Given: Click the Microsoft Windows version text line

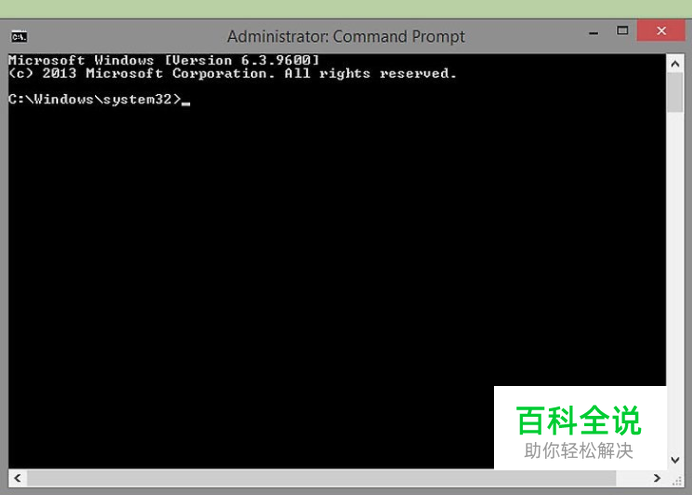Looking at the screenshot, I should coord(163,60).
